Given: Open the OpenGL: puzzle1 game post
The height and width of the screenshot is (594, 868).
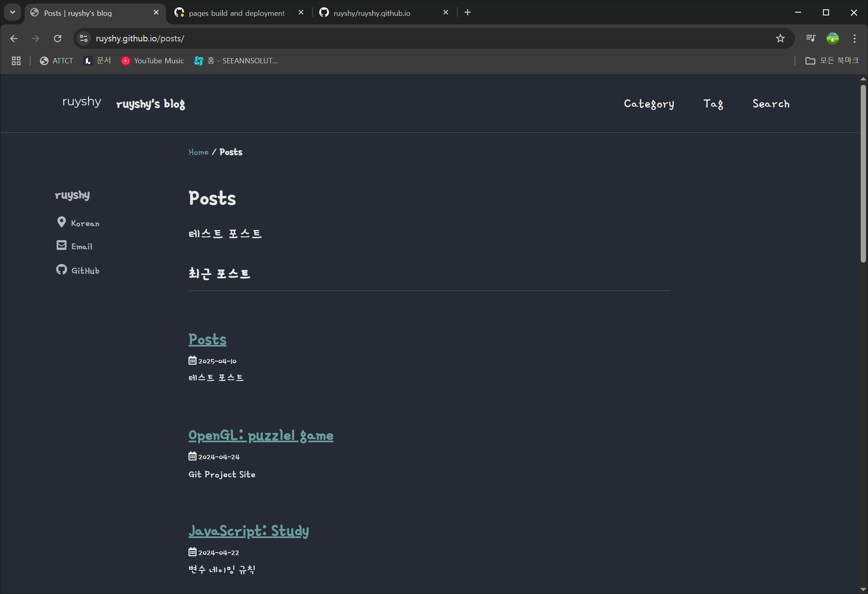Looking at the screenshot, I should click(x=261, y=435).
